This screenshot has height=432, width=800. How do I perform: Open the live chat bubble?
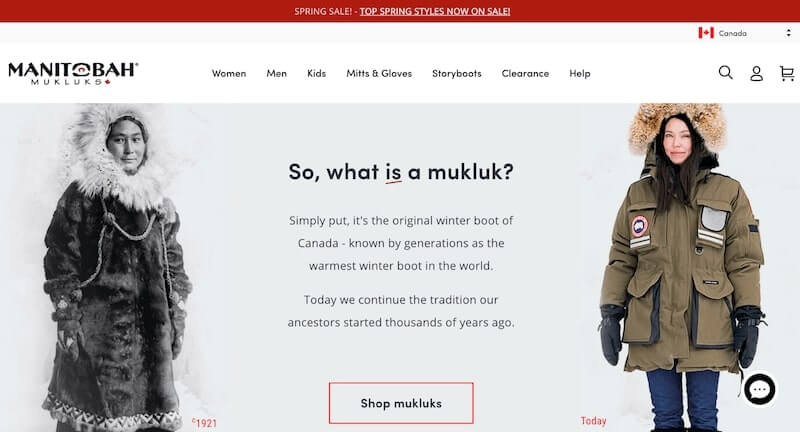760,390
